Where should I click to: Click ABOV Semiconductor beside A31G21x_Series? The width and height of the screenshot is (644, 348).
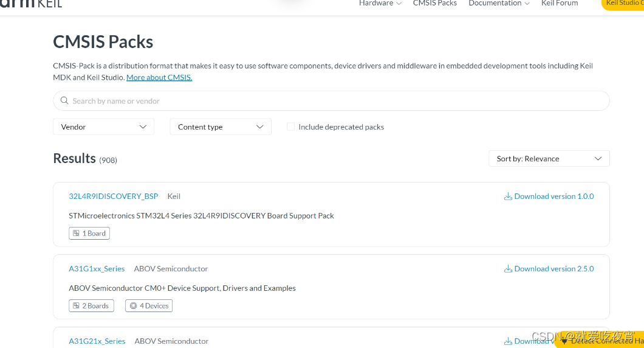(x=171, y=341)
